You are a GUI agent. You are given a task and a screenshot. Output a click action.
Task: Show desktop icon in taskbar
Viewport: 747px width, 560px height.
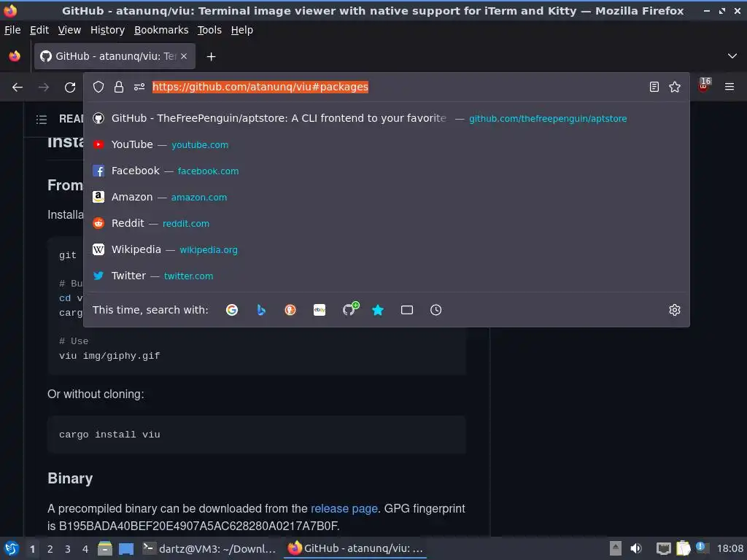tap(126, 548)
